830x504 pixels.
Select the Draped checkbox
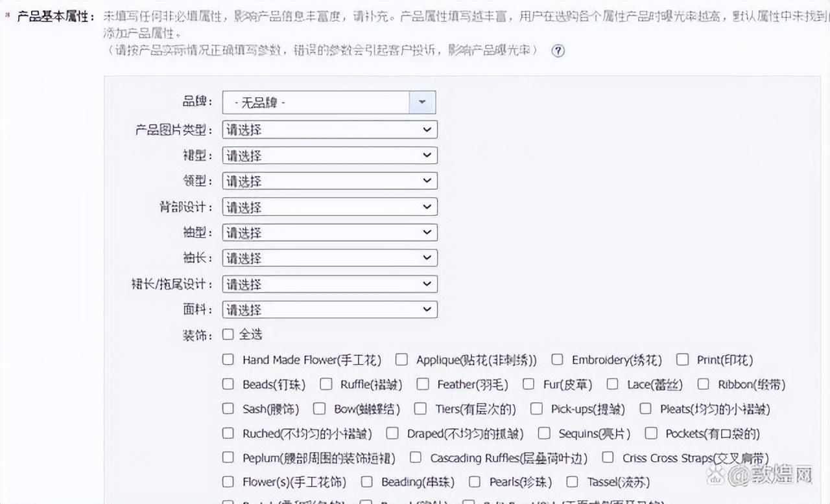coord(392,433)
